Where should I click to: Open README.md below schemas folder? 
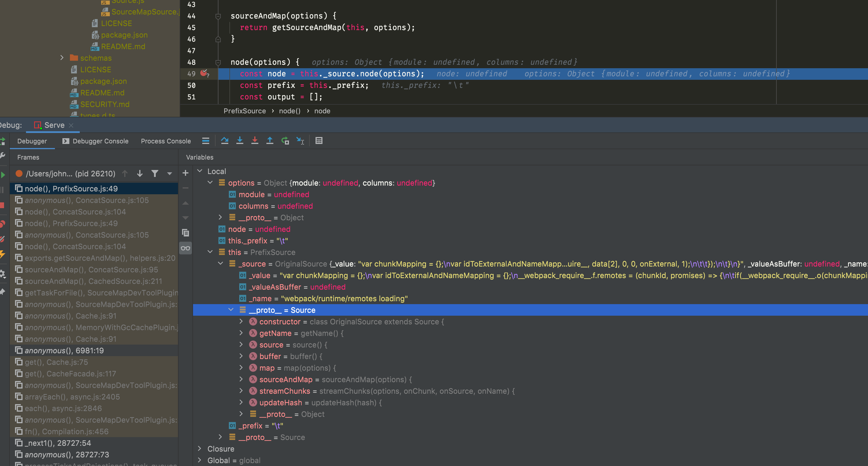point(102,93)
